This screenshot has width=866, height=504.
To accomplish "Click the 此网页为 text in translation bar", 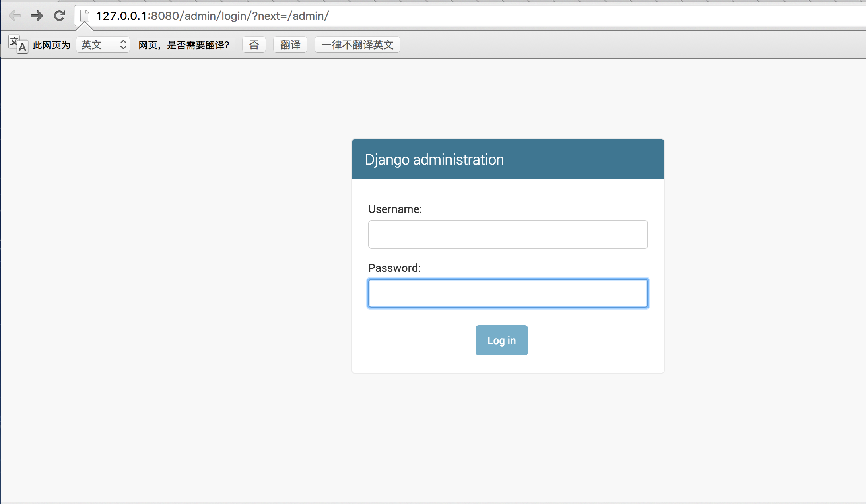I will pos(51,45).
